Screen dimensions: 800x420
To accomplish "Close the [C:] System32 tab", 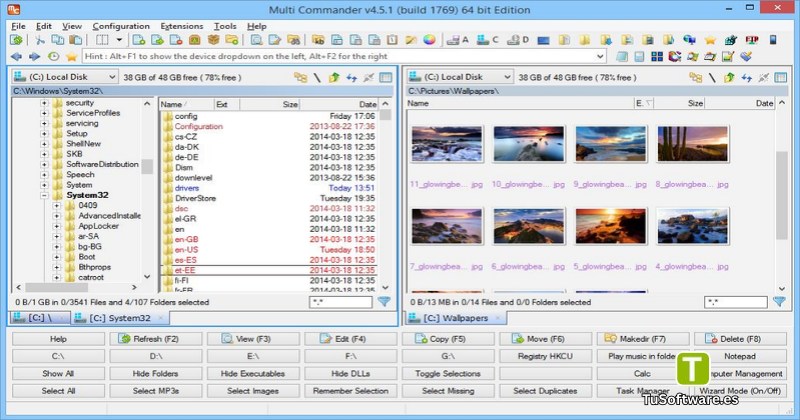I will tap(160, 318).
